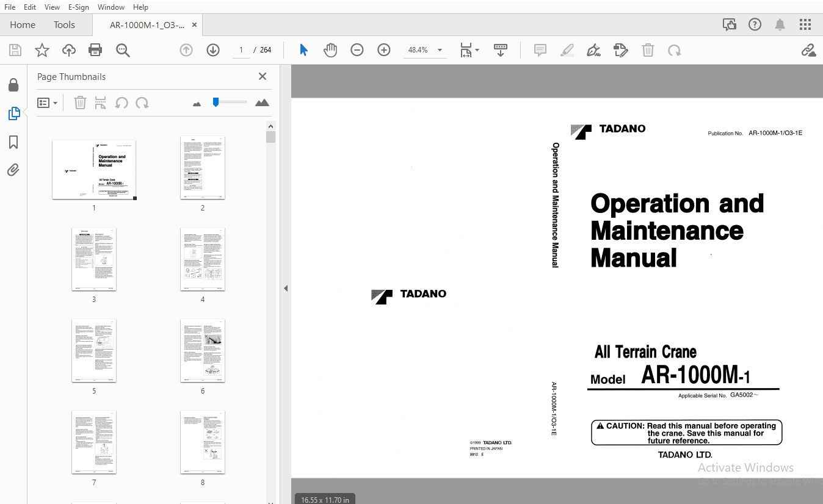Switch to the Home tab
Screen dimensions: 823x504
click(x=23, y=25)
